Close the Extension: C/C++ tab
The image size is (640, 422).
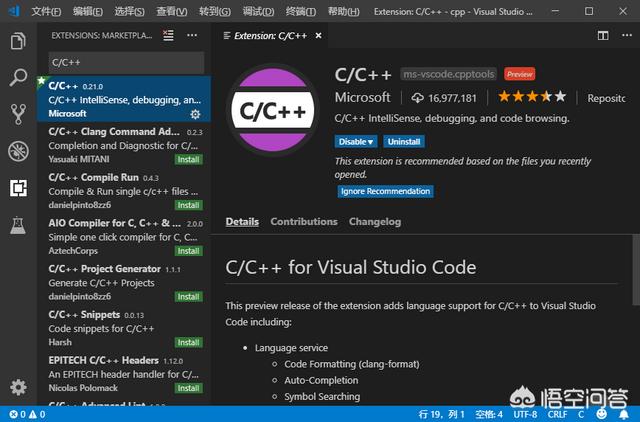click(x=318, y=36)
